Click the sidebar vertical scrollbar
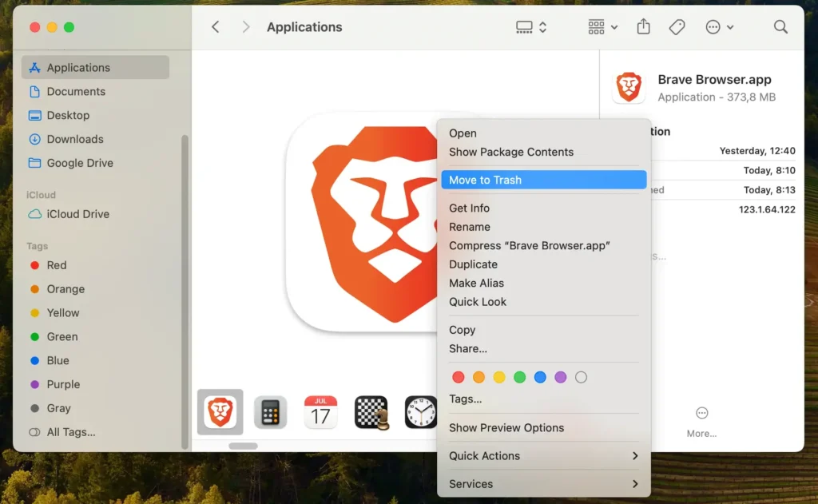This screenshot has width=818, height=504. [x=185, y=291]
